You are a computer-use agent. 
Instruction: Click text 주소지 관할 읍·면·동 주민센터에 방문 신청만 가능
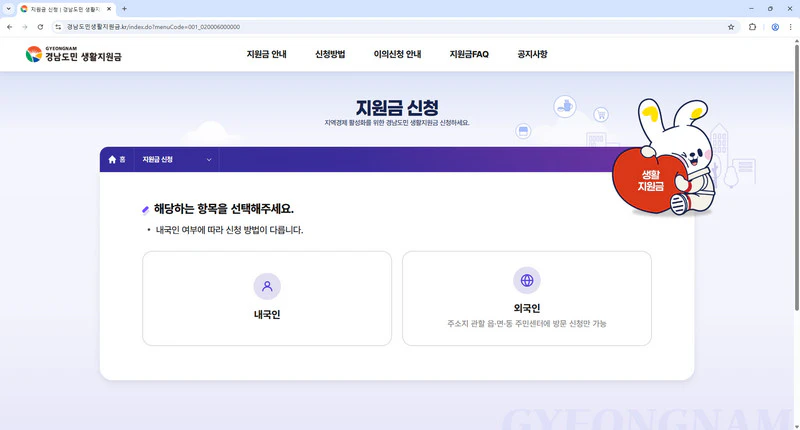pyautogui.click(x=527, y=323)
